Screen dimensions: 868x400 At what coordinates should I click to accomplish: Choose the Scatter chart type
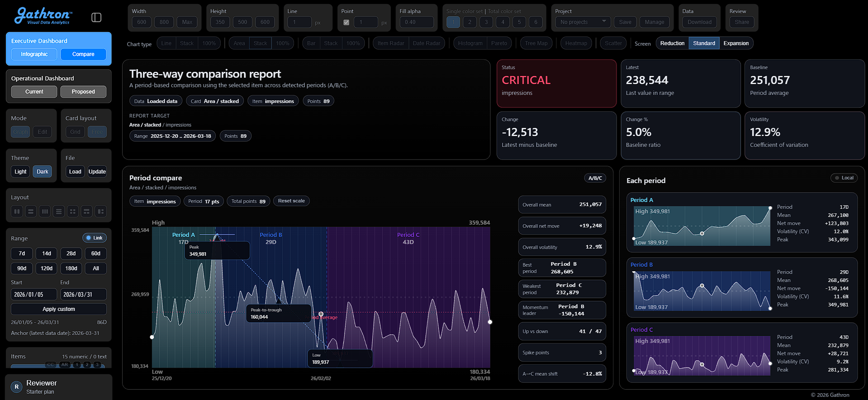tap(613, 43)
